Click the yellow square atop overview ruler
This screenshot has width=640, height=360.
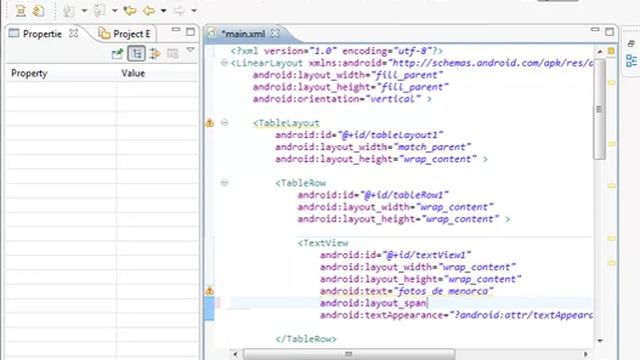coord(611,51)
